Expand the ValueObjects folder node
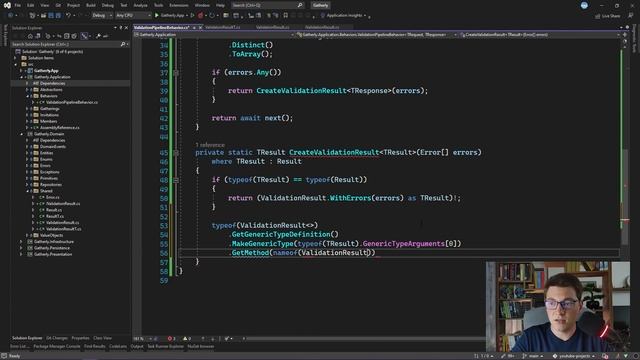The image size is (640, 360). click(27, 236)
